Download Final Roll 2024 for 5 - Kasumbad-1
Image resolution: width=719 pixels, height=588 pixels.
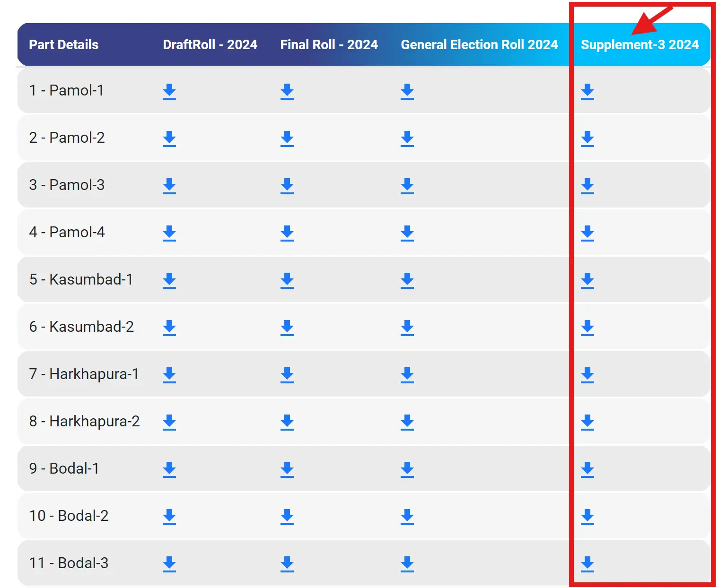[287, 280]
